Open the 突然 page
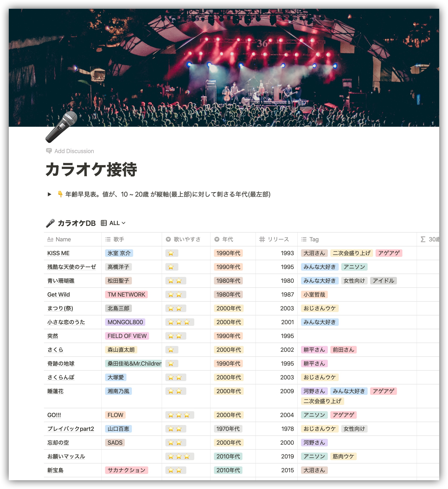 point(53,336)
